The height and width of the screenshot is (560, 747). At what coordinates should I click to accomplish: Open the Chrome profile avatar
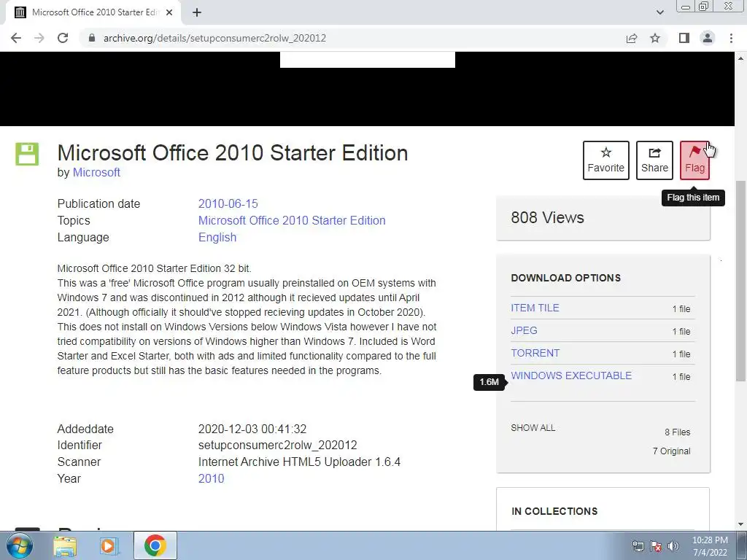(x=708, y=38)
